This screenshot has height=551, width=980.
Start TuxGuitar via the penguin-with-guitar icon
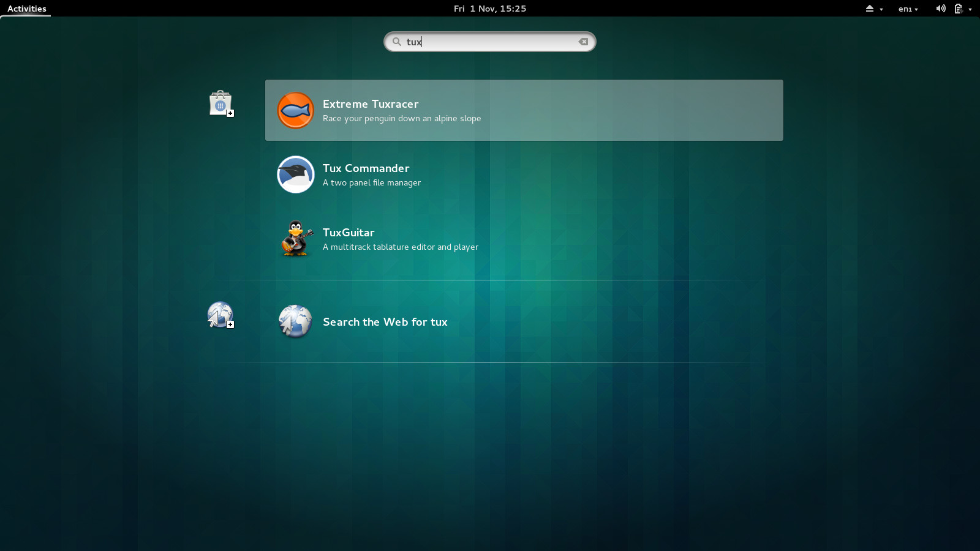point(296,239)
